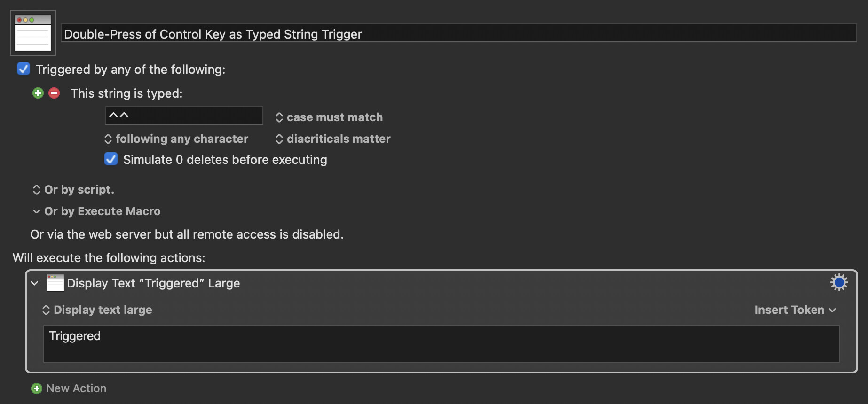868x404 pixels.
Task: Open the 'Or by script.' popup
Action: click(x=73, y=189)
